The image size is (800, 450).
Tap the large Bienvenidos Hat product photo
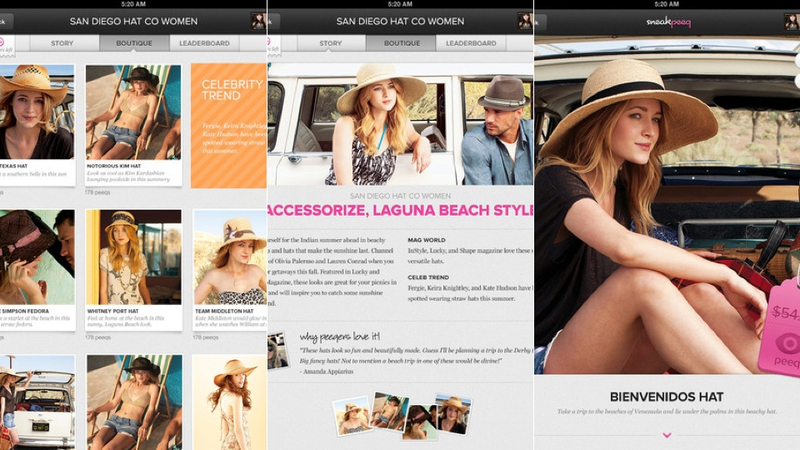point(667,206)
